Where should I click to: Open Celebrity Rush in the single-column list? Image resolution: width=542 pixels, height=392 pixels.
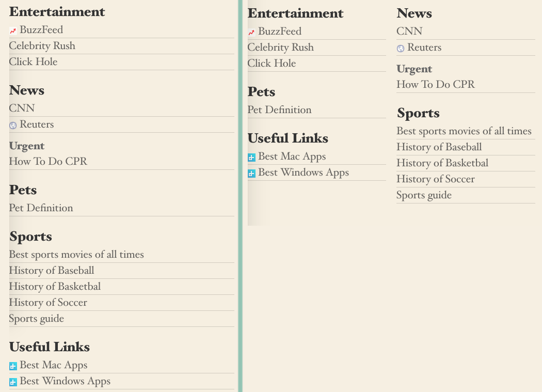pyautogui.click(x=42, y=45)
